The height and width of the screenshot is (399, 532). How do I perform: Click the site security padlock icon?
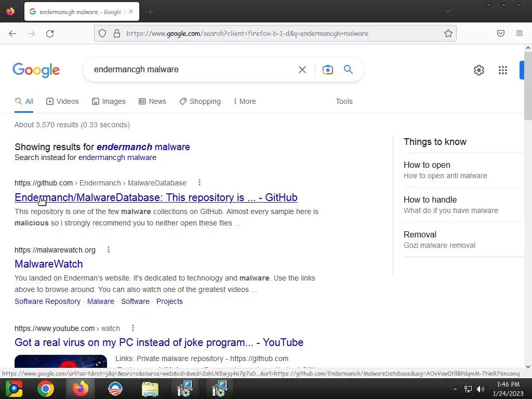117,33
